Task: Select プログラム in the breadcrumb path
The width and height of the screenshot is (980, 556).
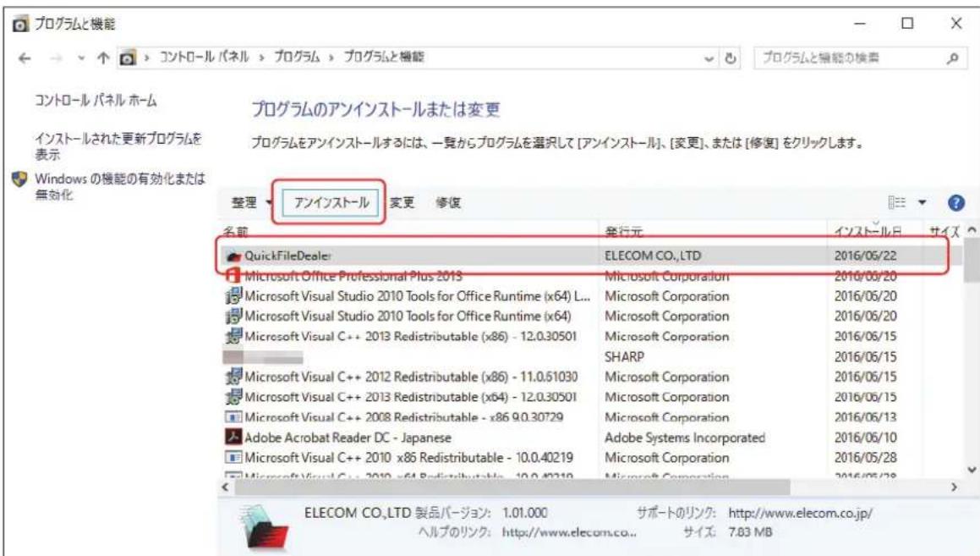Action: pyautogui.click(x=297, y=57)
